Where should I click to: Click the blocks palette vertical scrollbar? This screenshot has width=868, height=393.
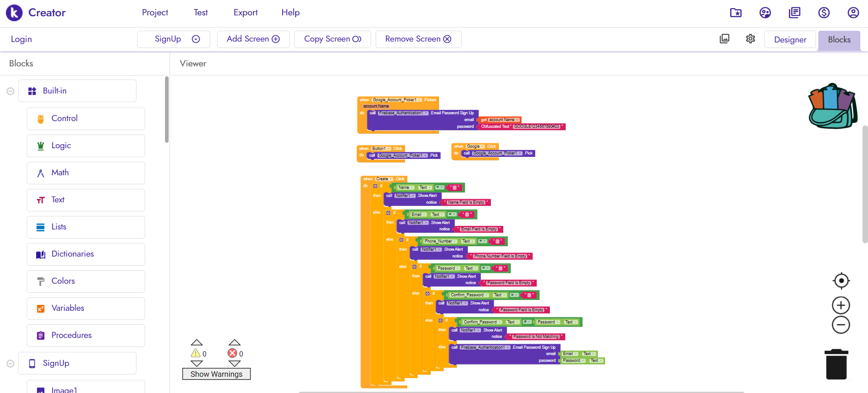(167, 109)
